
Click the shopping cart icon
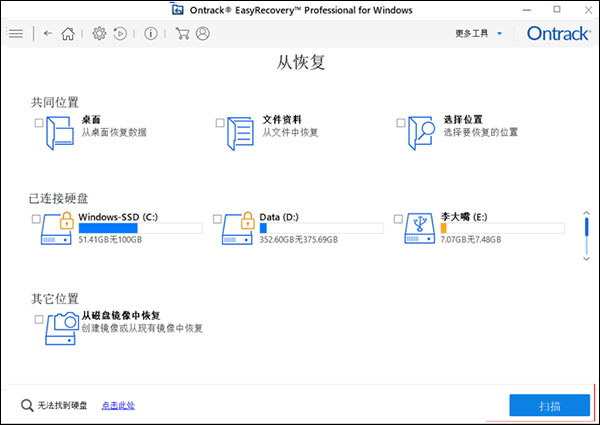pyautogui.click(x=183, y=34)
